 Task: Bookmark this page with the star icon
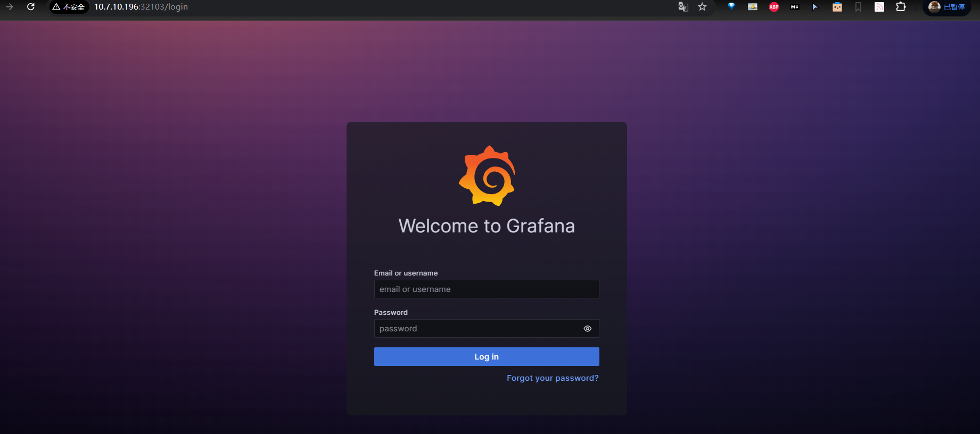pos(702,7)
